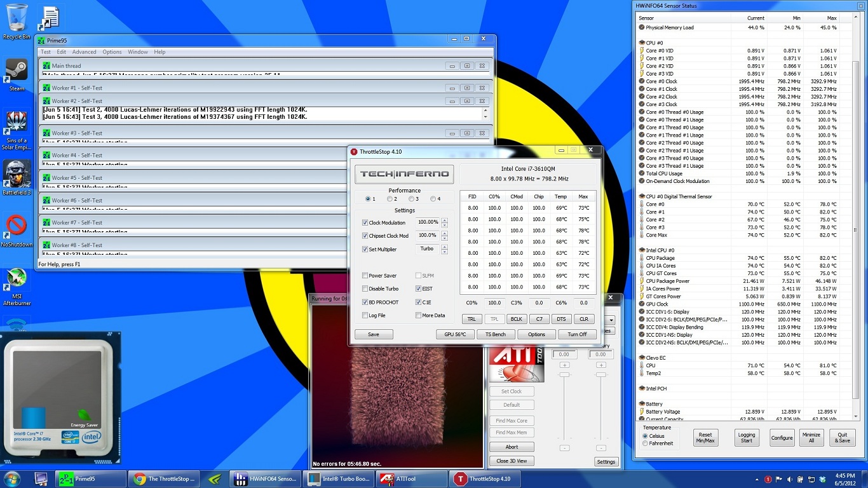This screenshot has height=488, width=868.
Task: Open the Intel Turbo Boost taskbar button
Action: point(337,478)
